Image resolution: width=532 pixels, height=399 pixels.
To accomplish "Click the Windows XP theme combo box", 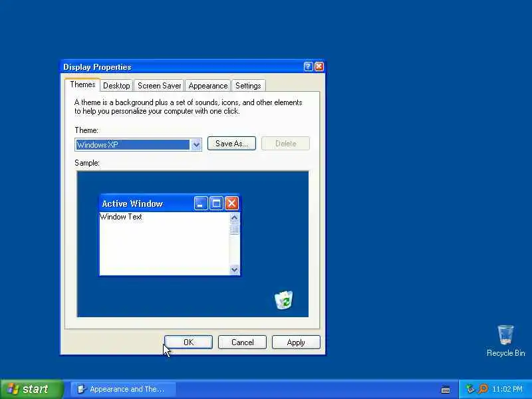I will point(138,144).
